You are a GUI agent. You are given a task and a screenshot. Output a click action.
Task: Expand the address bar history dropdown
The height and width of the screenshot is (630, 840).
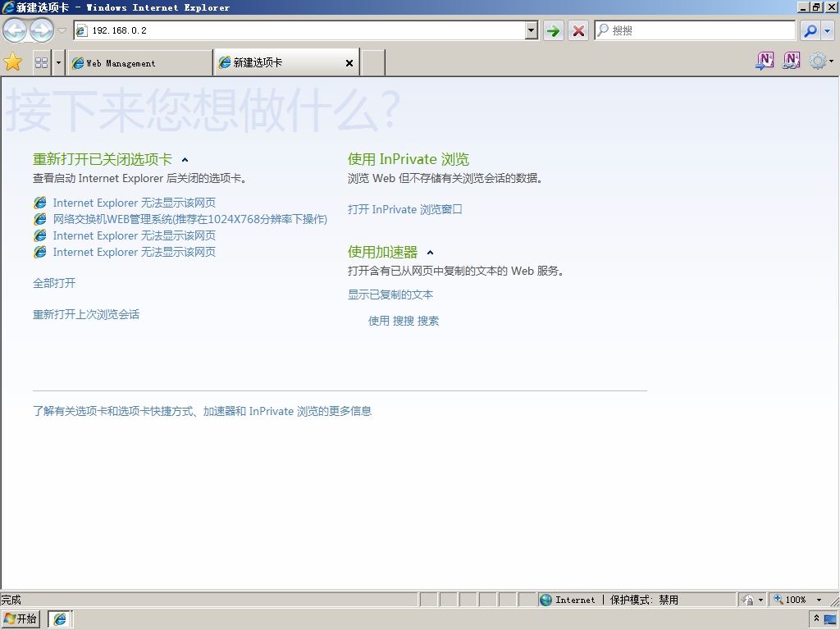[x=532, y=30]
